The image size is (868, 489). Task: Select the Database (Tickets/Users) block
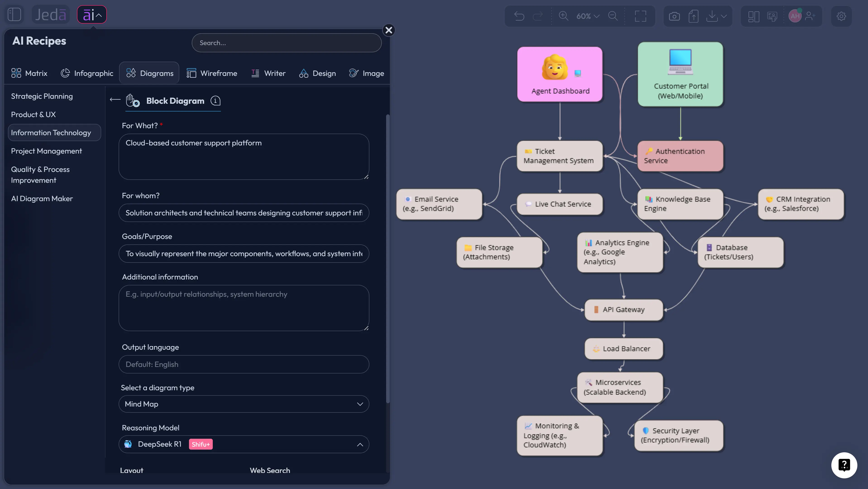740,252
